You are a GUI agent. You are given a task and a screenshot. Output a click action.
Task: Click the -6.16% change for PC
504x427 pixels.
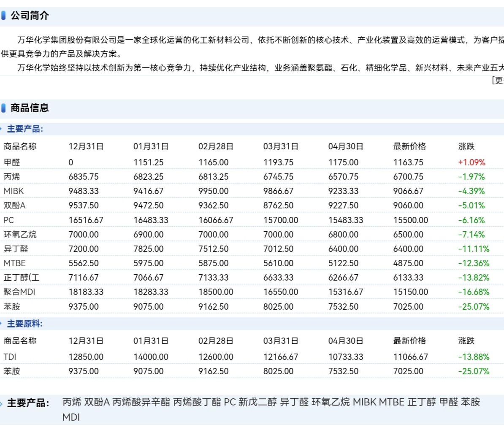(471, 220)
